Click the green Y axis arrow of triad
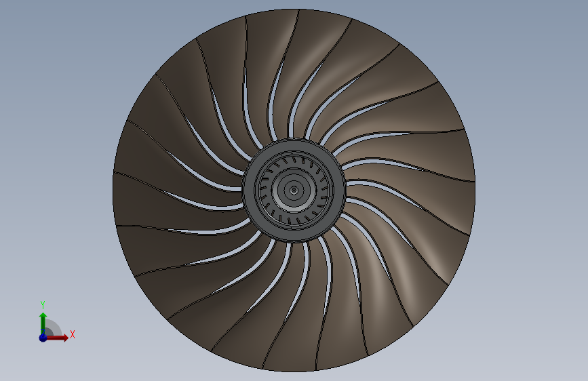Image resolution: width=588 pixels, height=381 pixels. (x=43, y=323)
